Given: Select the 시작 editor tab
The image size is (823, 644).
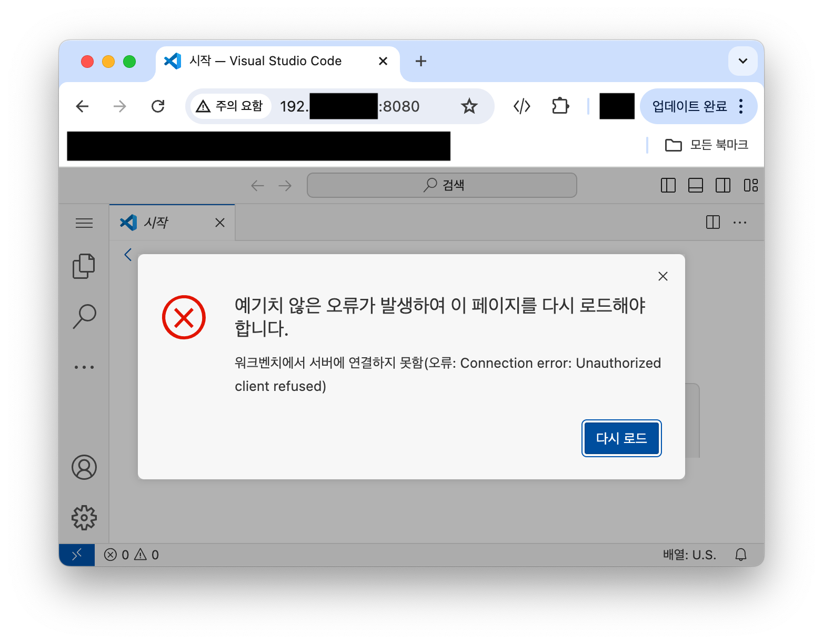Looking at the screenshot, I should (172, 223).
